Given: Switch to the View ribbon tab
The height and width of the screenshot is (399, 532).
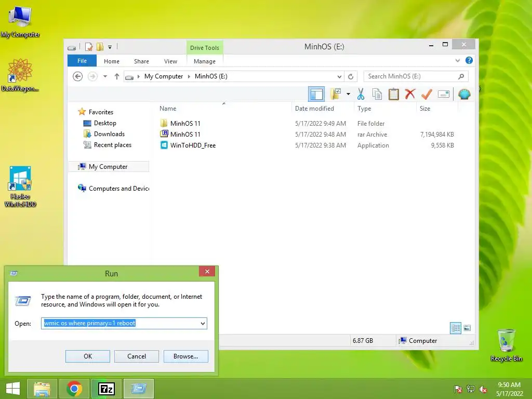Looking at the screenshot, I should click(x=170, y=61).
